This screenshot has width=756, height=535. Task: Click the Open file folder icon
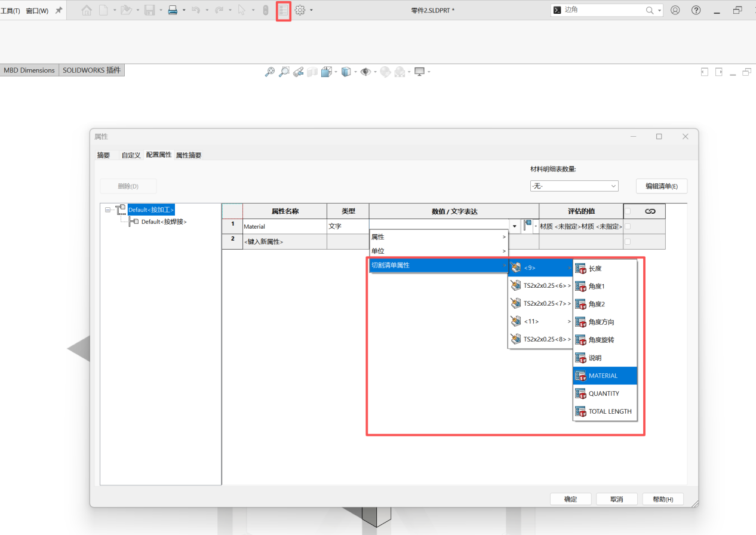(x=125, y=10)
